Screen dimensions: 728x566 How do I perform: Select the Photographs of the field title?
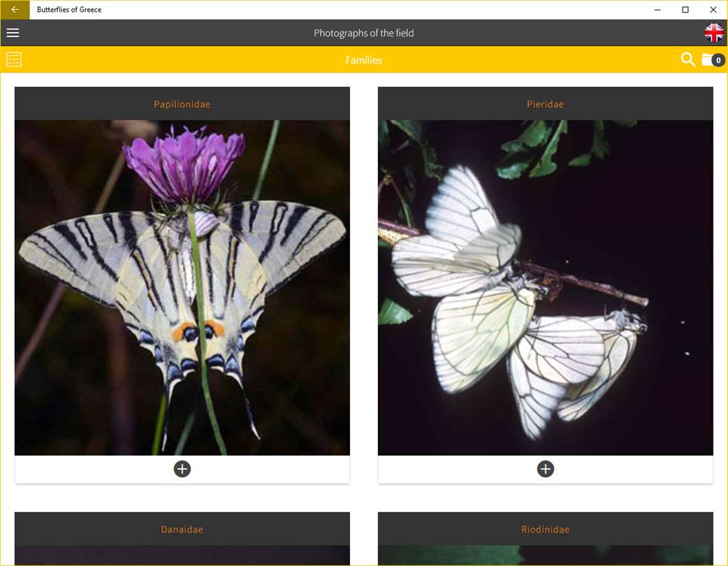(363, 33)
